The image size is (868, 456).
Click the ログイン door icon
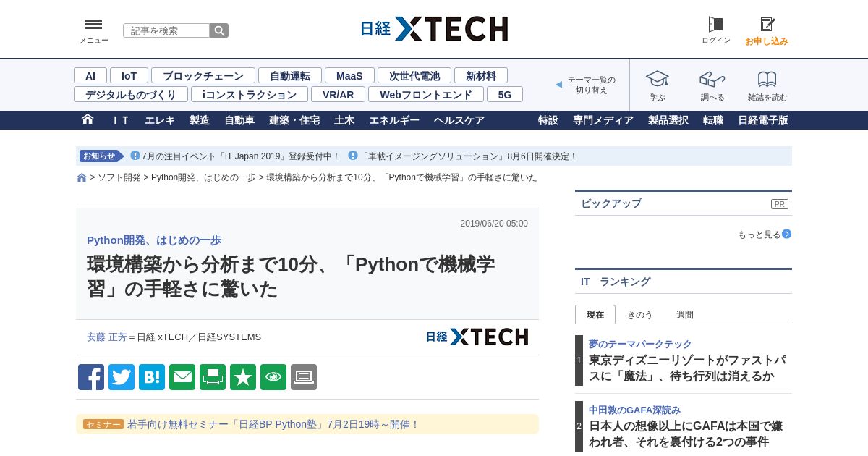[x=715, y=25]
